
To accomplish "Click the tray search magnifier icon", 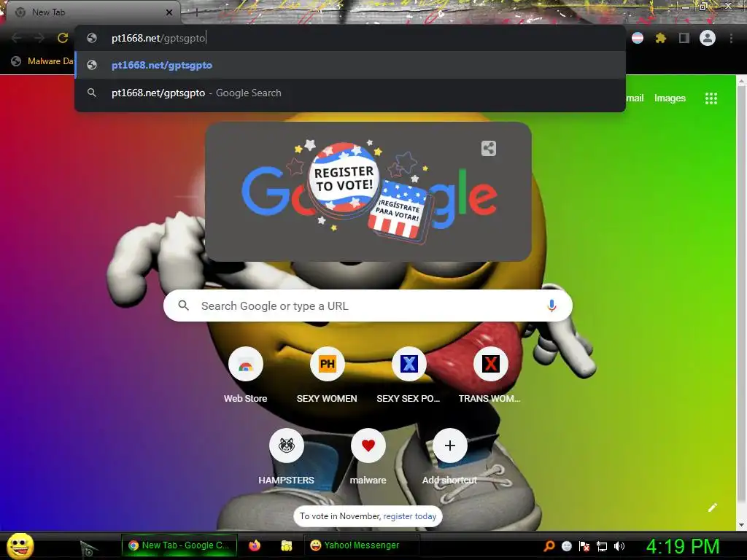I will click(549, 545).
